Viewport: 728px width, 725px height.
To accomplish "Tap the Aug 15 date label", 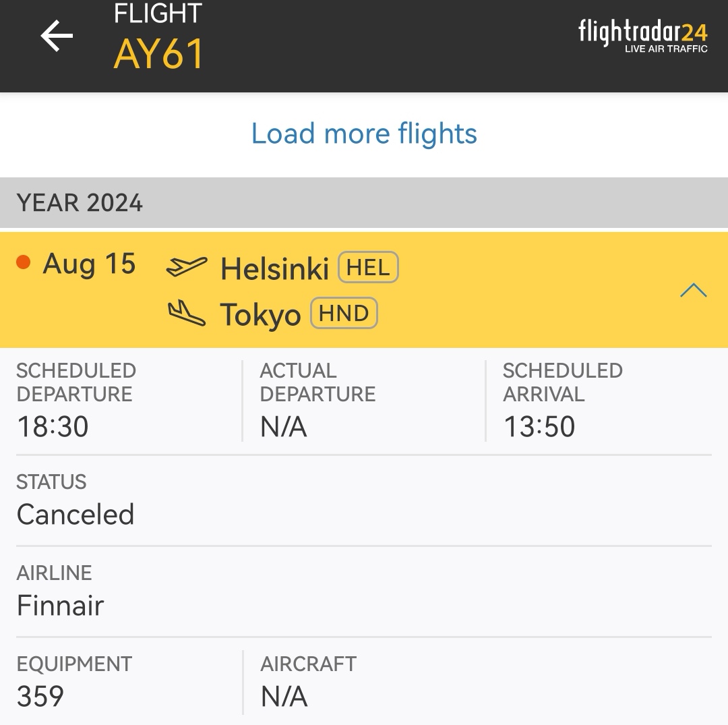I will 89,264.
